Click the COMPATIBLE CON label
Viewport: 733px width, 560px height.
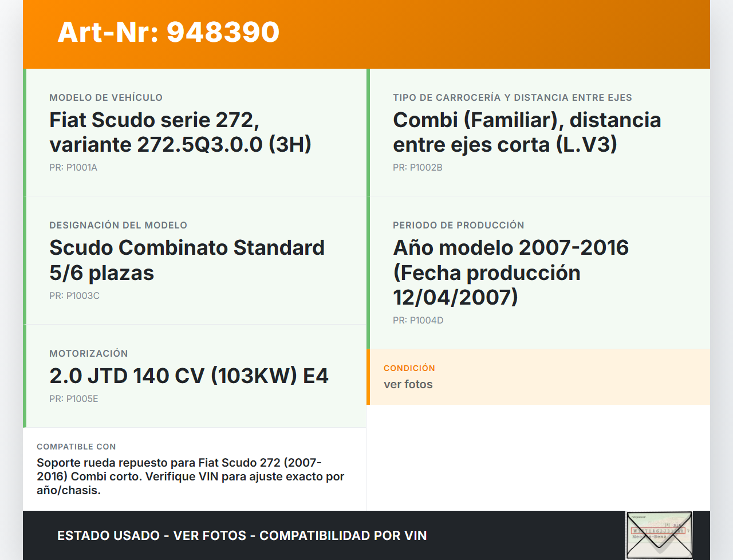[76, 447]
